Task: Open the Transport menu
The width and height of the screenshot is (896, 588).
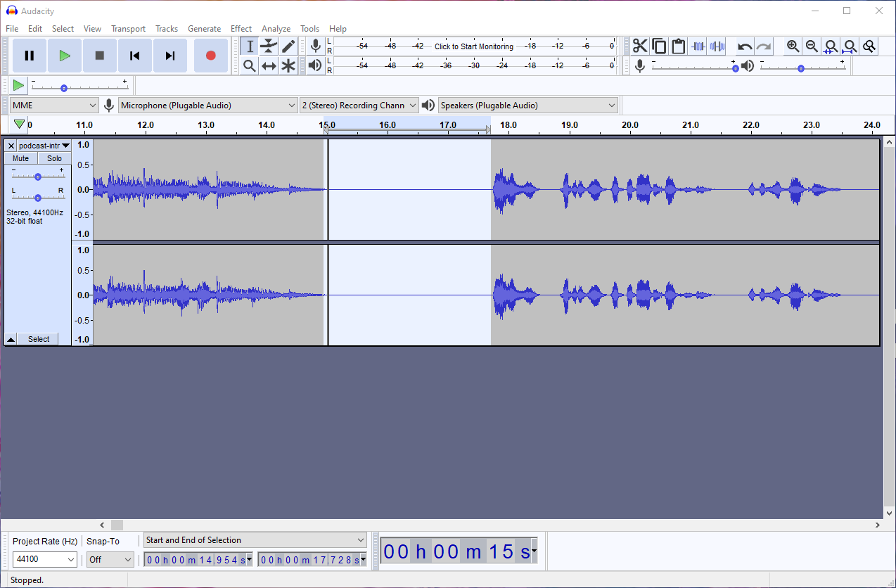Action: 128,29
